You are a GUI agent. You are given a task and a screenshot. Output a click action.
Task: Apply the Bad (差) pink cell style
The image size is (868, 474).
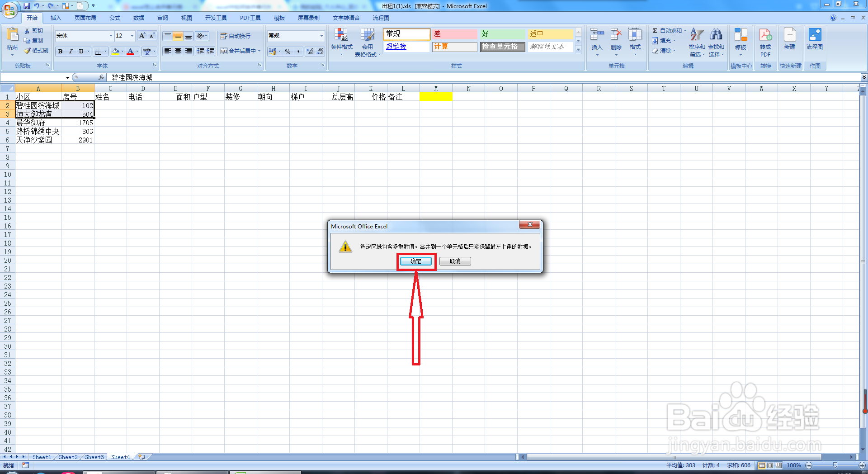[455, 34]
